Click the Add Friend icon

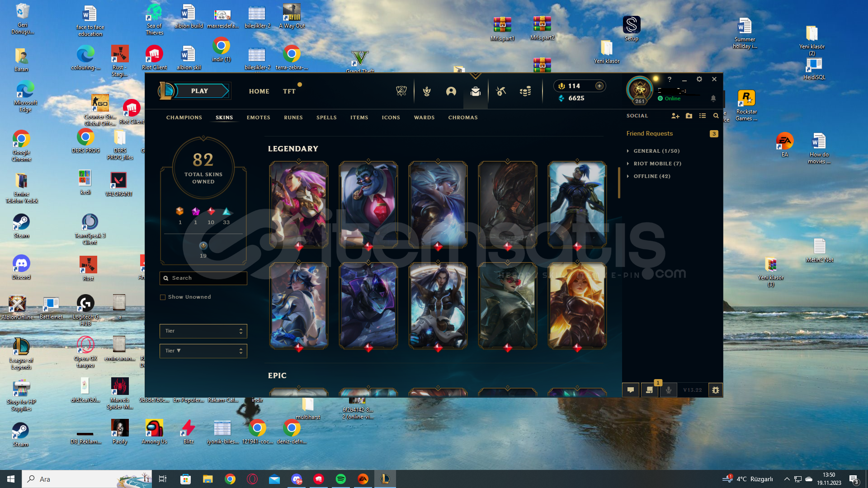pyautogui.click(x=675, y=116)
